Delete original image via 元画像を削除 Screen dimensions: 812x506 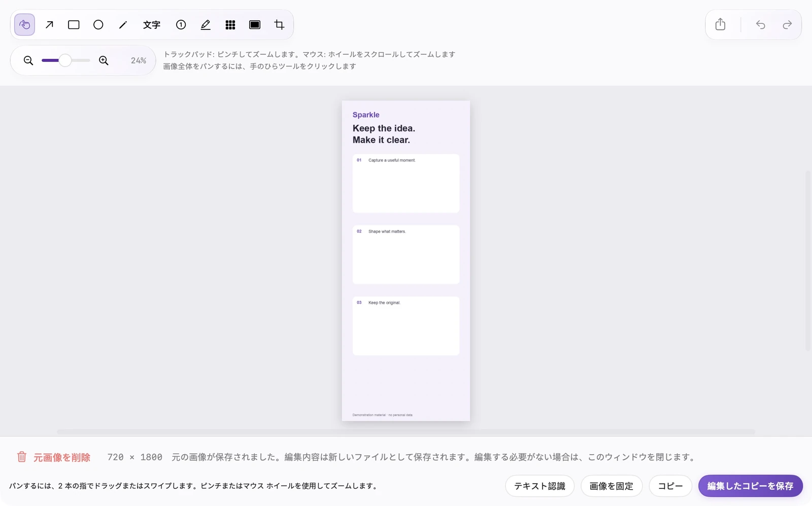(x=53, y=457)
